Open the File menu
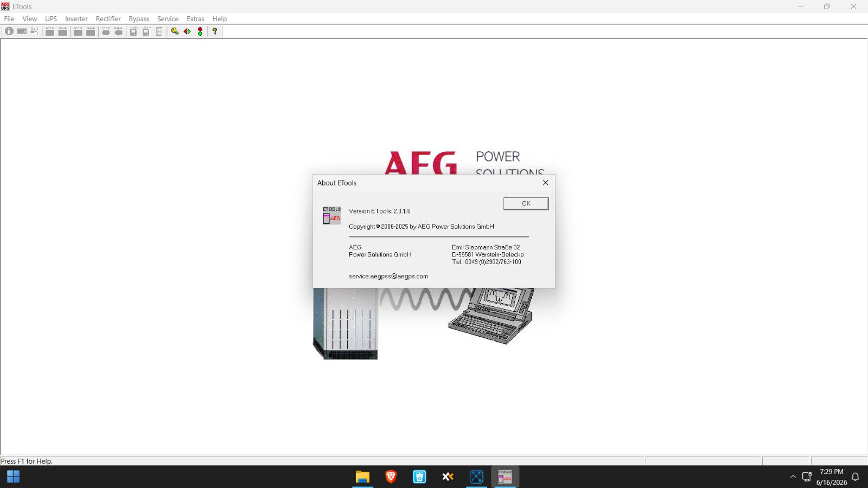 click(x=9, y=18)
